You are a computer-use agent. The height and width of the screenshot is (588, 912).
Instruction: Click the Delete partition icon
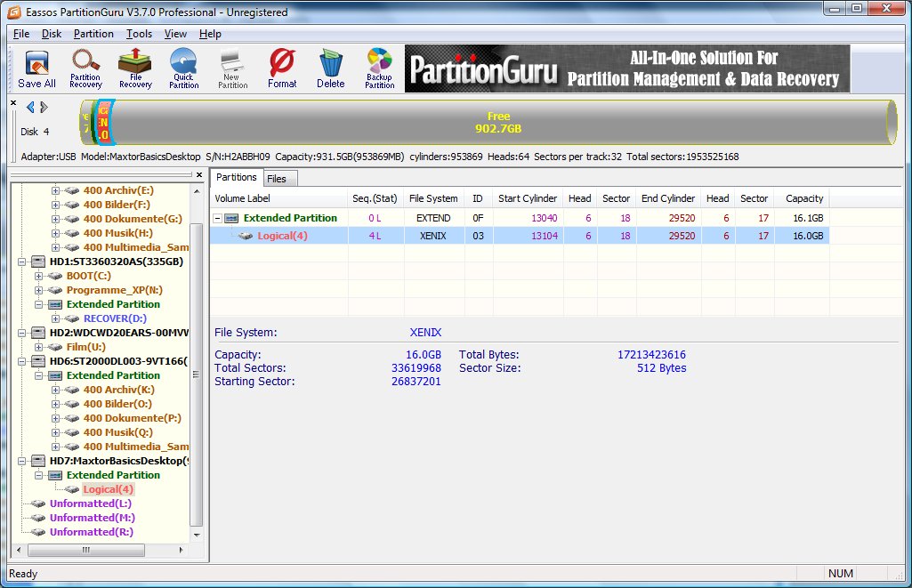(x=330, y=69)
